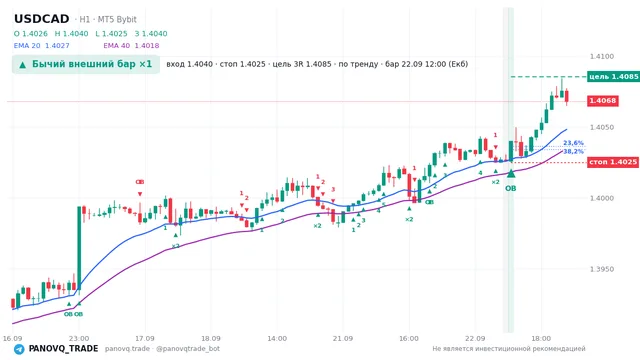640x360 pixels.
Task: Click the large green OB signal triangle
Action: tap(511, 173)
